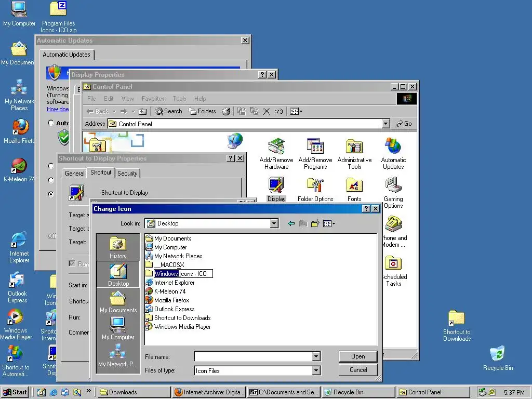Image resolution: width=532 pixels, height=399 pixels.
Task: Select Windows Media Player in file list
Action: point(178,327)
